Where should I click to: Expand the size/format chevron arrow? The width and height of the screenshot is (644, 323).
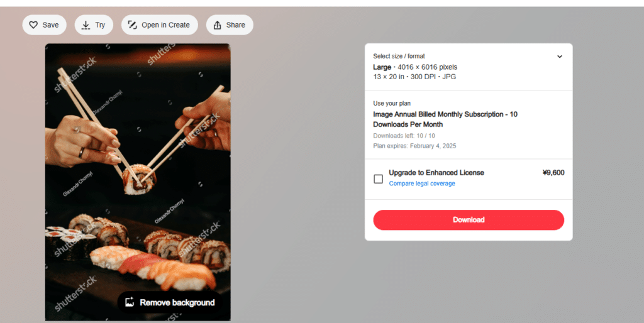click(x=559, y=57)
